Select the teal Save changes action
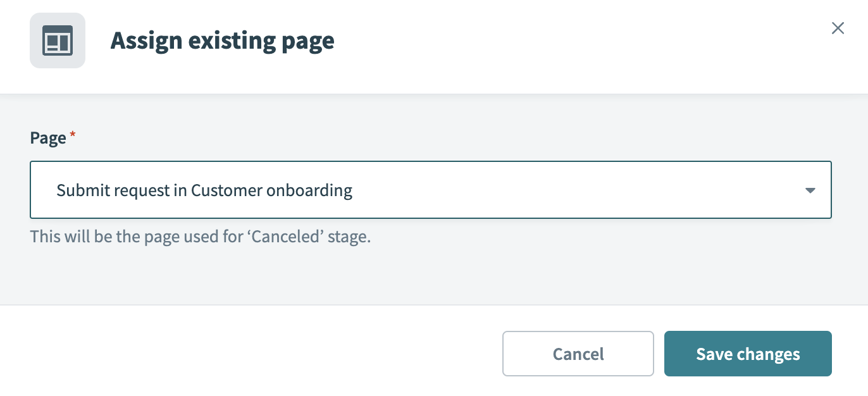 click(x=748, y=354)
